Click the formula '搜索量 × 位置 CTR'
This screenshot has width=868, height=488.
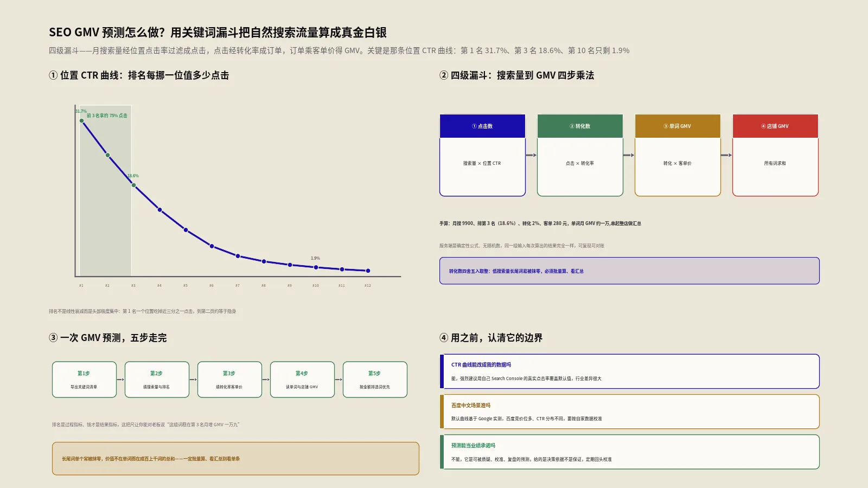click(482, 163)
